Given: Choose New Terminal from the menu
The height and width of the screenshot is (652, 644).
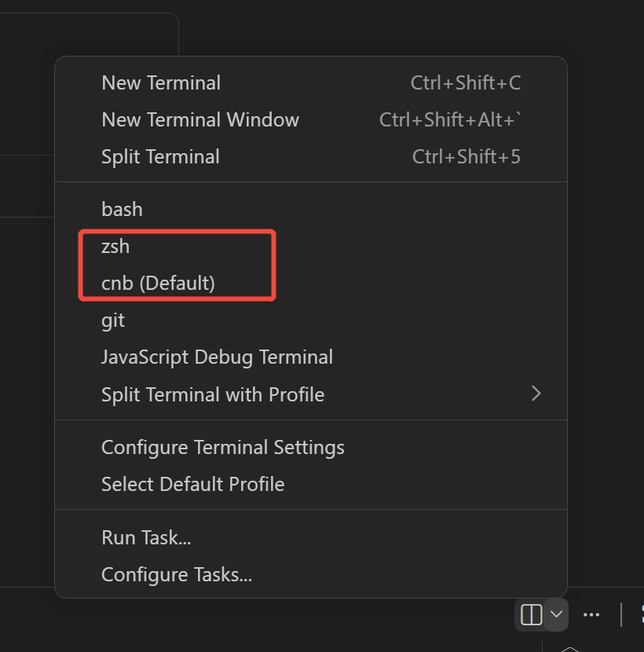Looking at the screenshot, I should (x=161, y=83).
